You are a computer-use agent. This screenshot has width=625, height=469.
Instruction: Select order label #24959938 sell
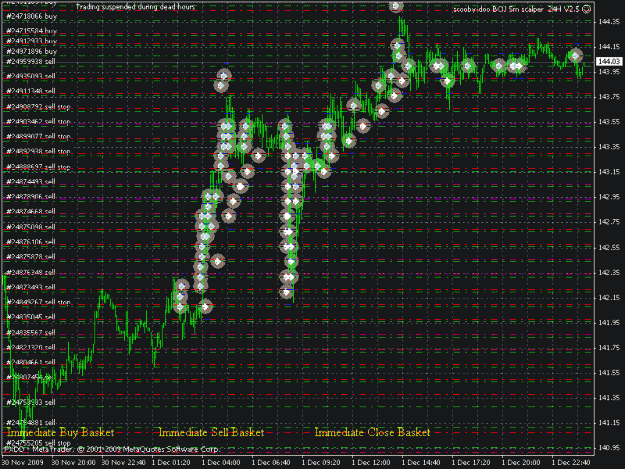point(31,62)
